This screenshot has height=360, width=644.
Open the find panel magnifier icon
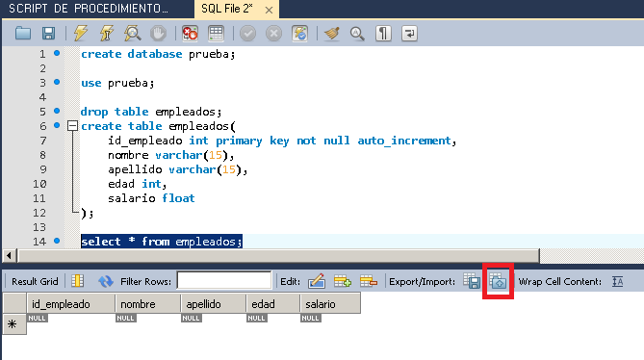click(357, 34)
